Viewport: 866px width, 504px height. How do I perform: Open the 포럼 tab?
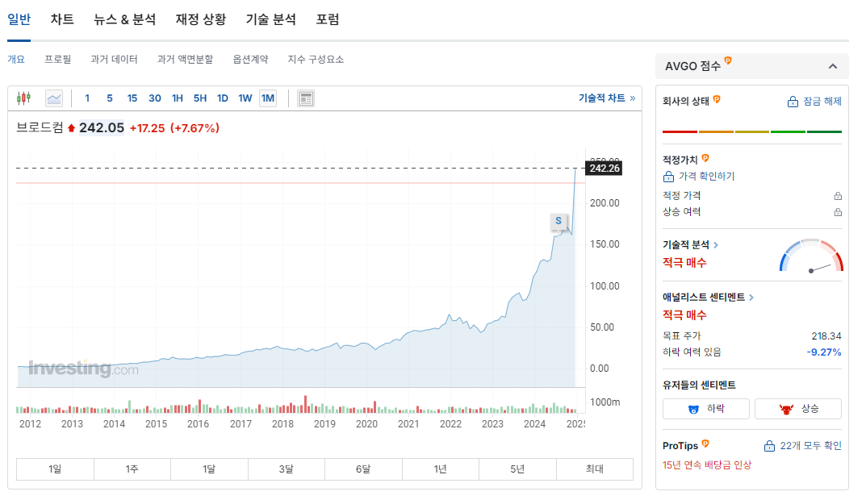(328, 19)
